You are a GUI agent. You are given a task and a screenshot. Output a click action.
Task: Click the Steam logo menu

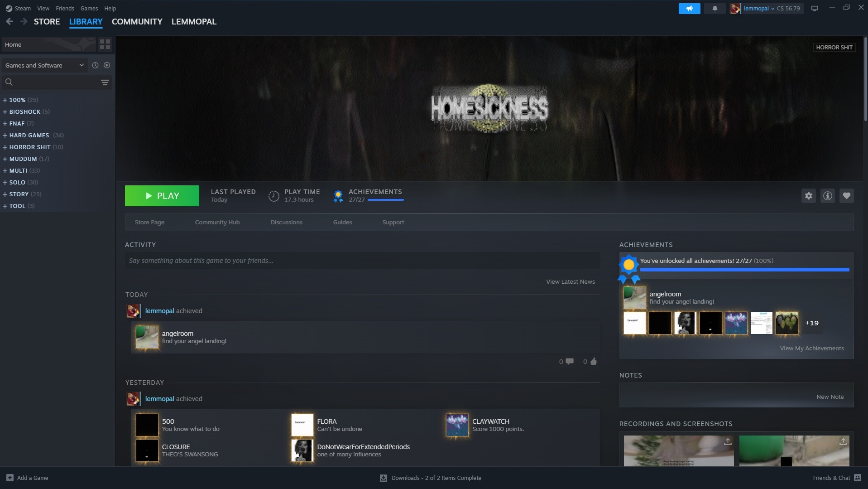point(18,8)
